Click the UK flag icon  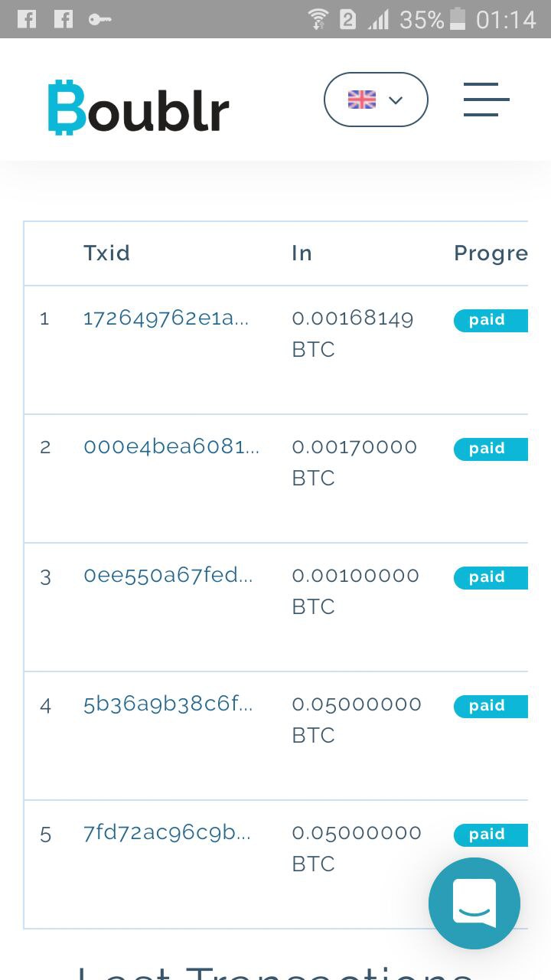[x=361, y=100]
